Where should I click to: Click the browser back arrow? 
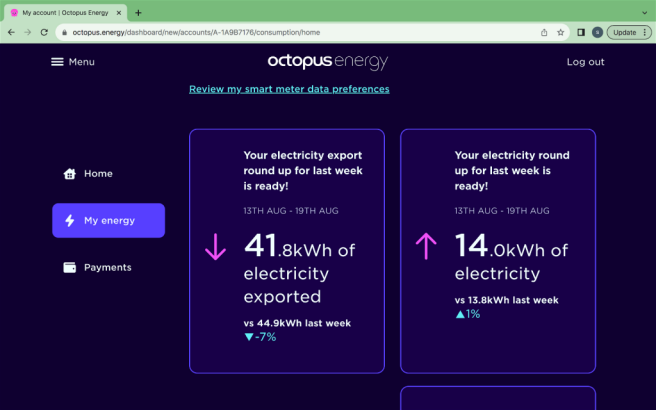tap(11, 32)
